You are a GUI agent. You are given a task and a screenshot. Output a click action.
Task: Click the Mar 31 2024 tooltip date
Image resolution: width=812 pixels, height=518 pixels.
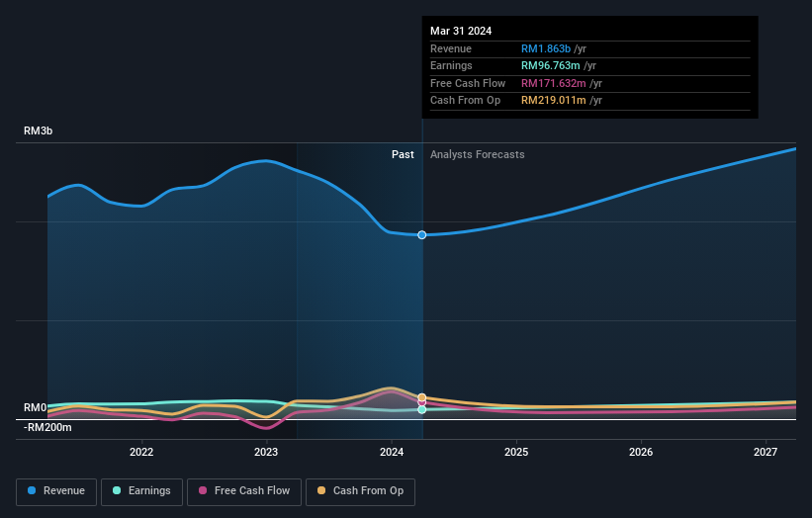pyautogui.click(x=461, y=31)
